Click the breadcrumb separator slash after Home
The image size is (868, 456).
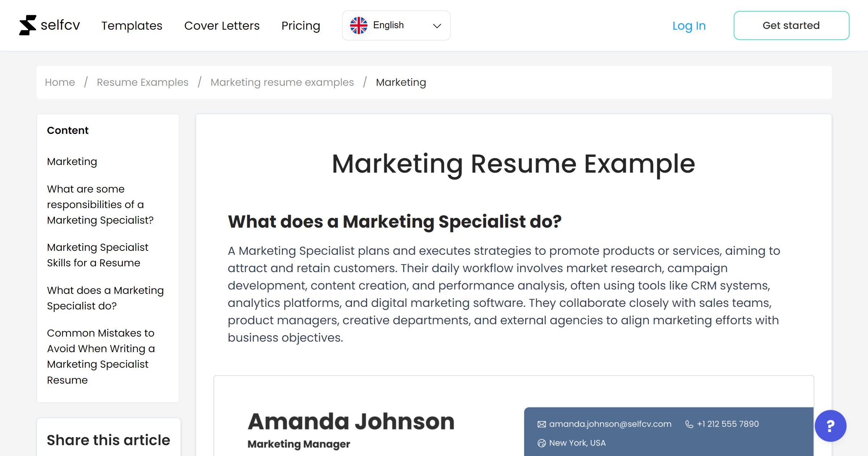coord(86,82)
